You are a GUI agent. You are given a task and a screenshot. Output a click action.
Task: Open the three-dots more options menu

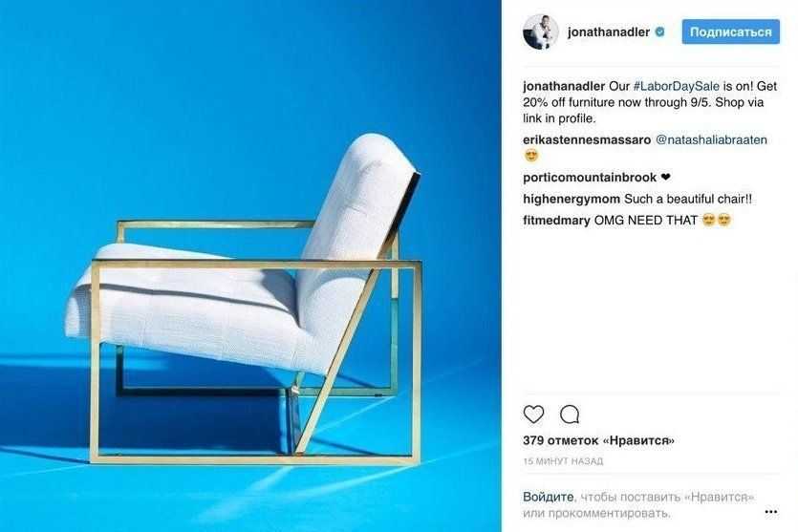coord(770,512)
